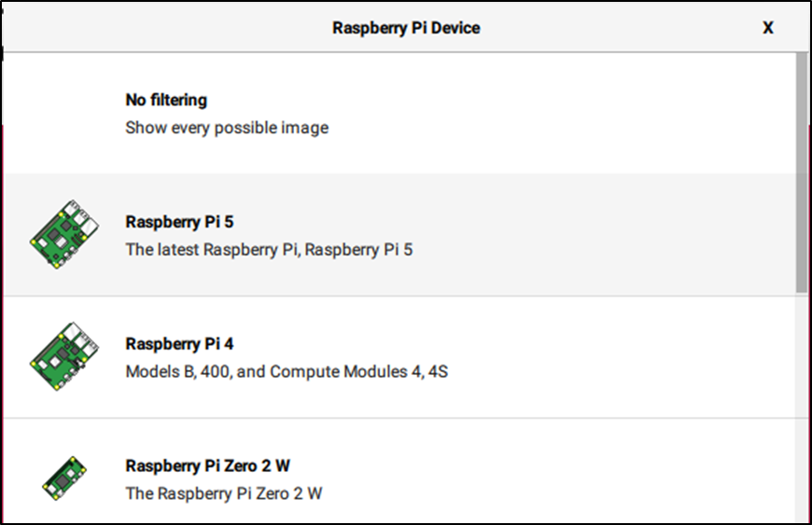Viewport: 812px width, 525px height.
Task: Click "The latest Raspberry Pi, Raspberry Pi 5" text
Action: click(269, 250)
